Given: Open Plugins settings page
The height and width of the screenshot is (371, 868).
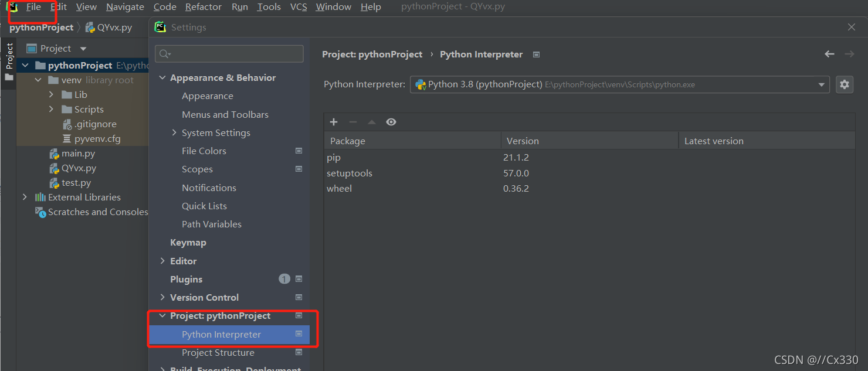Looking at the screenshot, I should [x=186, y=279].
